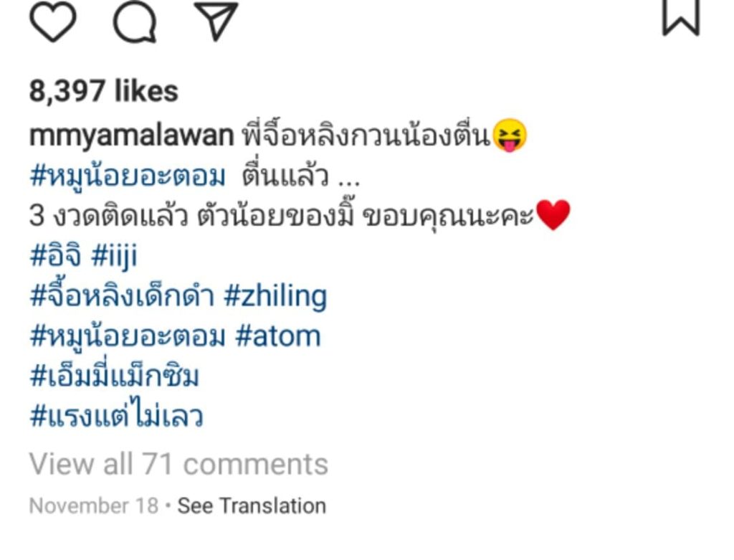View all 71 comments

point(178,464)
